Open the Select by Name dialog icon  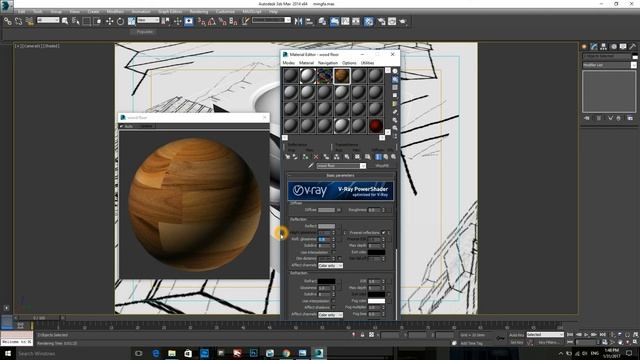pos(76,21)
